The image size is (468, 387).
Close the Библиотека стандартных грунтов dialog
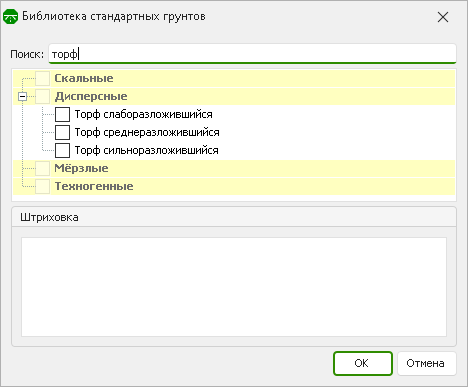click(x=443, y=17)
